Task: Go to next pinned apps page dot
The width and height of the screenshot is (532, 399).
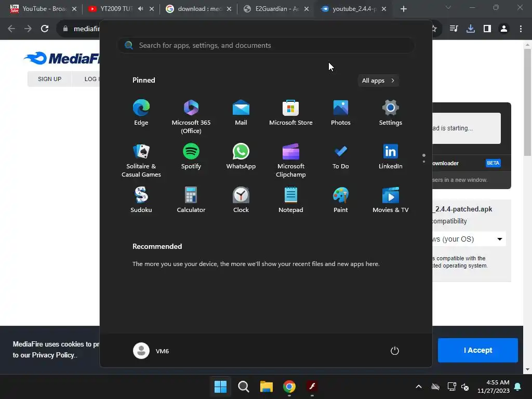Action: [x=424, y=162]
